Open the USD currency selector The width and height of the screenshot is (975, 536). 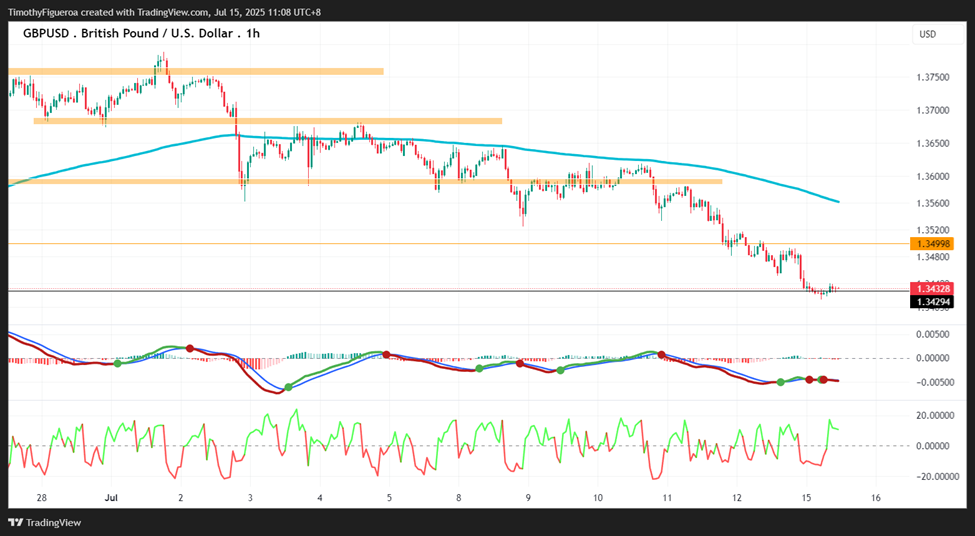click(937, 34)
